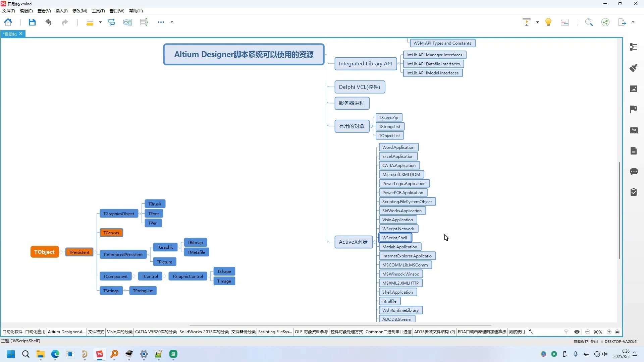Select the TCanvas topic

111,233
